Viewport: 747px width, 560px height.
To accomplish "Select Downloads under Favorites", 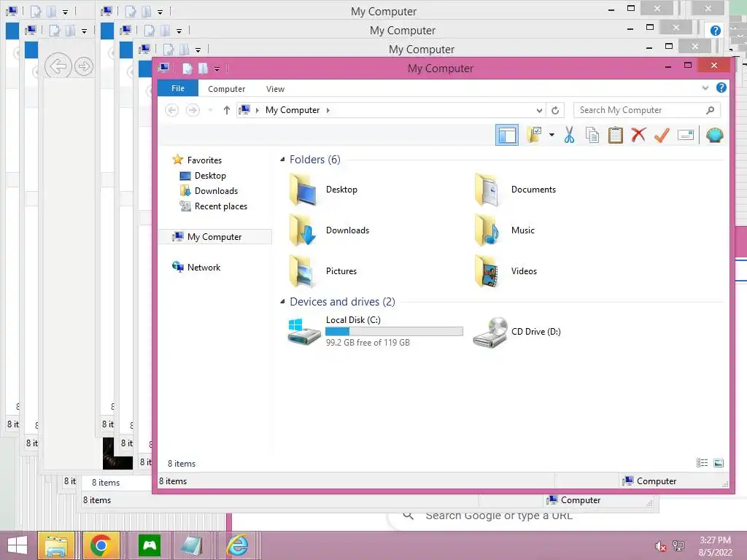I will click(x=216, y=191).
